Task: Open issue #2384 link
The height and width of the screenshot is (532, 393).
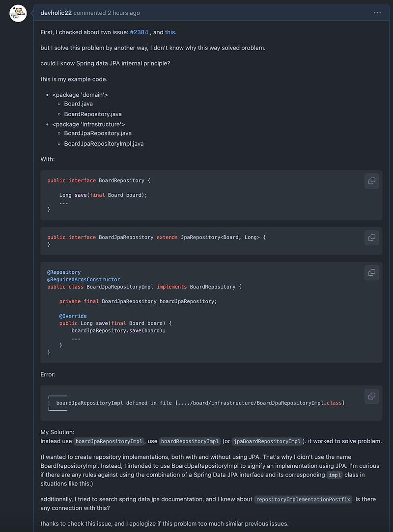Action: (139, 32)
